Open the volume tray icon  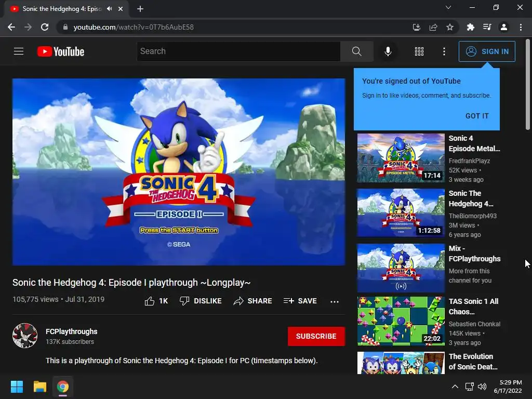point(482,387)
